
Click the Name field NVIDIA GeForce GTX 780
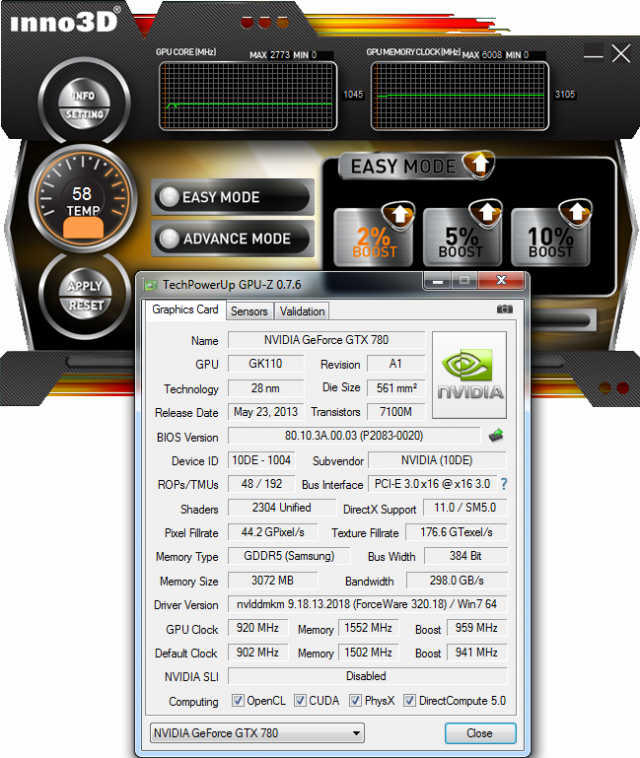click(x=326, y=340)
